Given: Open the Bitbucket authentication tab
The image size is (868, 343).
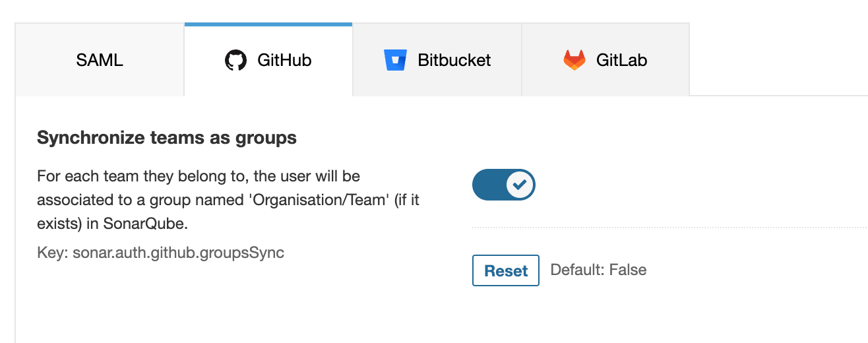Looking at the screenshot, I should pyautogui.click(x=454, y=61).
